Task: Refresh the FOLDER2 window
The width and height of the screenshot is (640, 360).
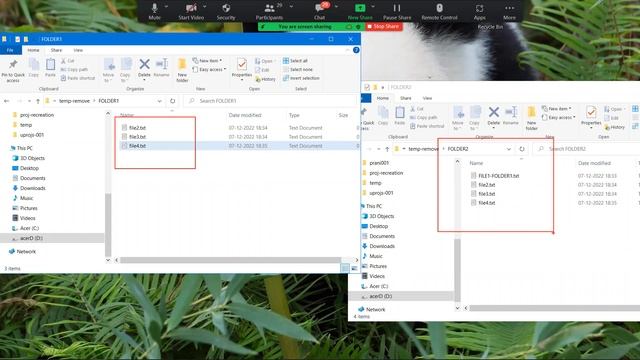Action: 522,149
